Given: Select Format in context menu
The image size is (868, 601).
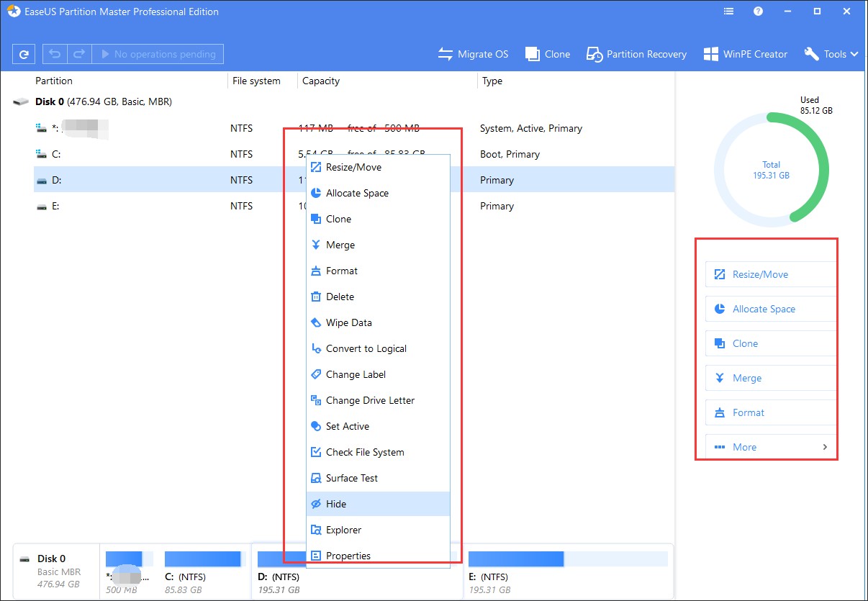Looking at the screenshot, I should pos(378,271).
